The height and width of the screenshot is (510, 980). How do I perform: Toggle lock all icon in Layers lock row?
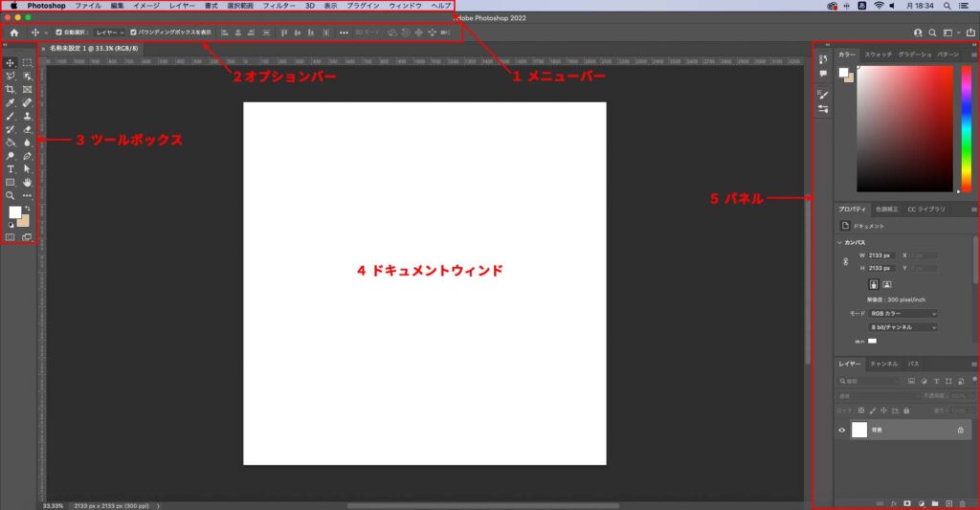click(x=906, y=410)
